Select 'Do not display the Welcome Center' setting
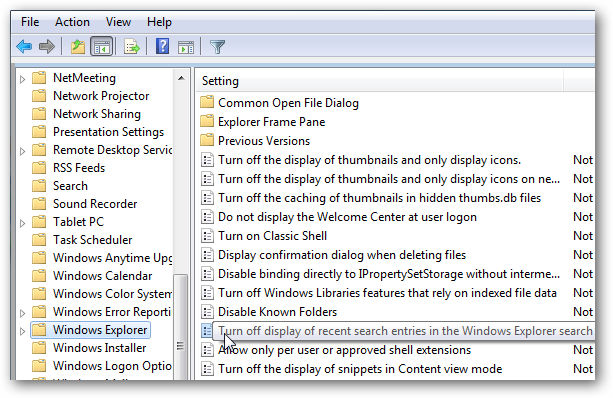 pos(347,217)
